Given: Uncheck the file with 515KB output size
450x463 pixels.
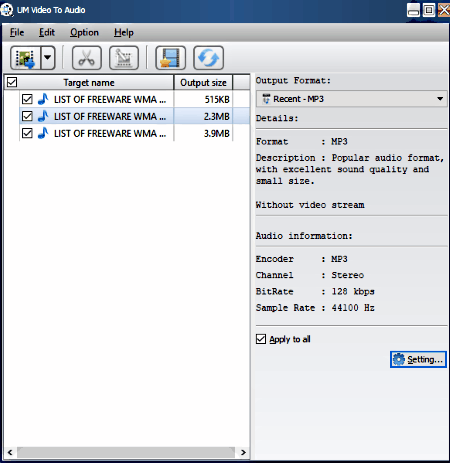Looking at the screenshot, I should coord(27,99).
